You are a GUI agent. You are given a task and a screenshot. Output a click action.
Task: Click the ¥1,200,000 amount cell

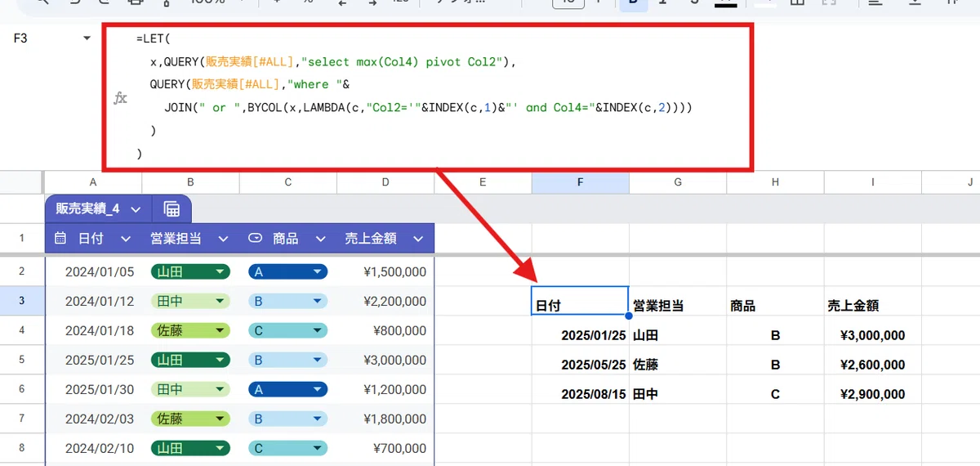[x=385, y=390]
